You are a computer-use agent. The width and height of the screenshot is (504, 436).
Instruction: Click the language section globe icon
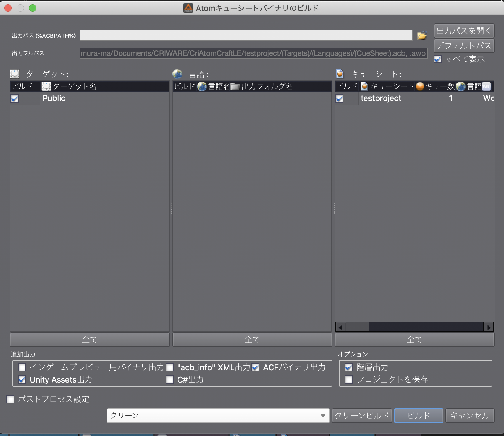[177, 74]
